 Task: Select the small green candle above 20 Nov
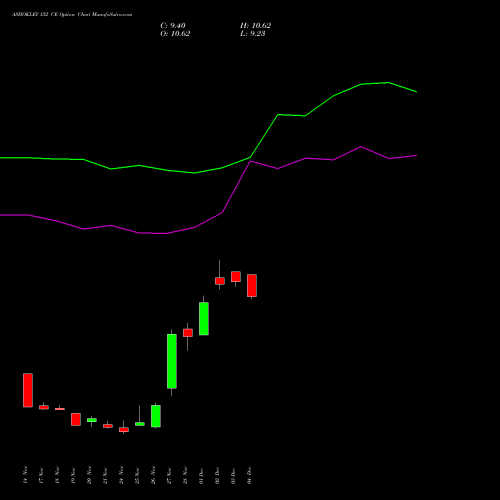pyautogui.click(x=92, y=420)
